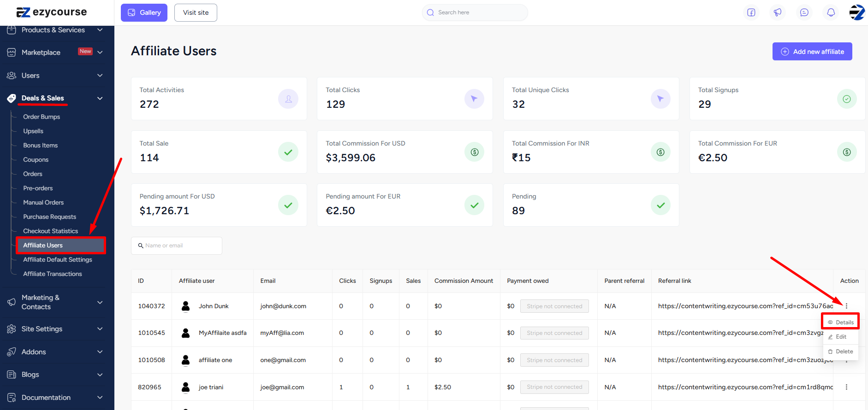Open action menu for John Dunk row
This screenshot has width=868, height=410.
tap(846, 306)
